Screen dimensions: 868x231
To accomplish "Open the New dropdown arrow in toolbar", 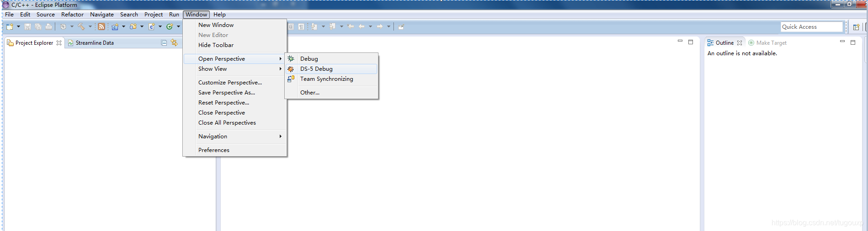I will 18,26.
